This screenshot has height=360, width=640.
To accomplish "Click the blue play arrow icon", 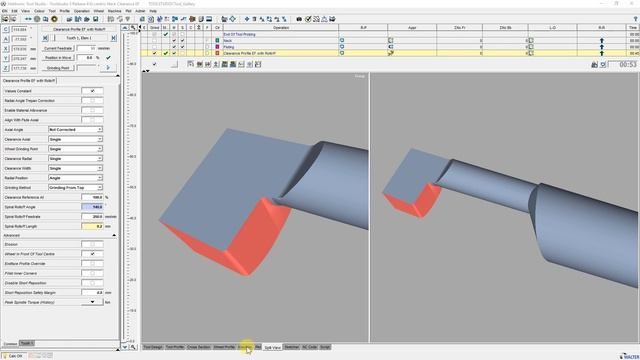I will click(x=108, y=68).
